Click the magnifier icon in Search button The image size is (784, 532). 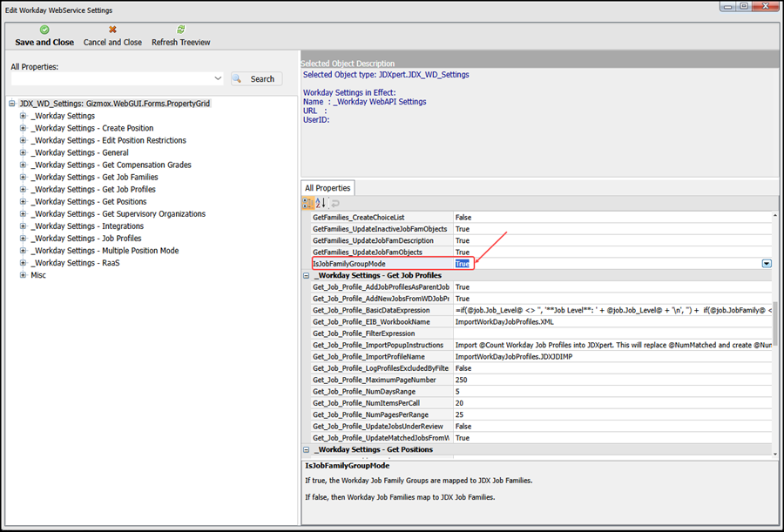tap(237, 79)
